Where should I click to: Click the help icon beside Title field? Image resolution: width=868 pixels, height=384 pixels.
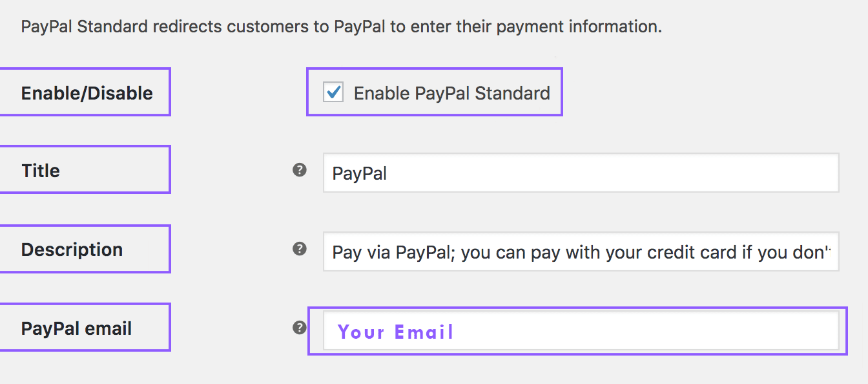coord(299,170)
